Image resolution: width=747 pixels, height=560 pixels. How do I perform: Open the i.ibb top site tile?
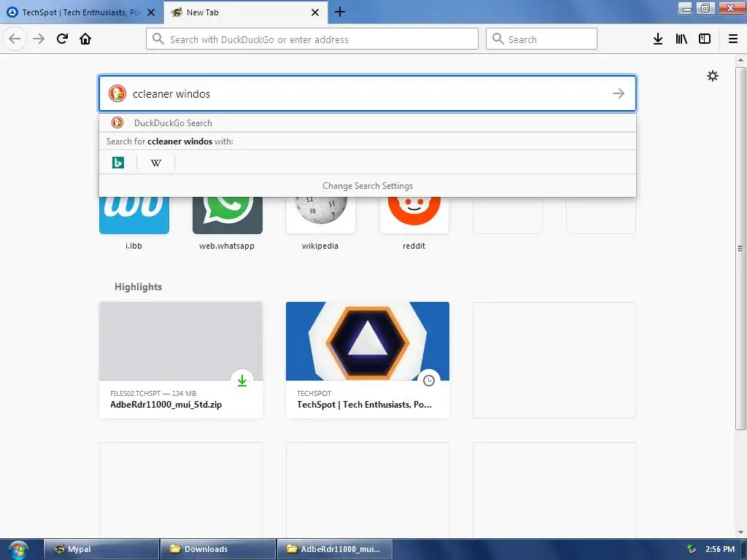(134, 215)
